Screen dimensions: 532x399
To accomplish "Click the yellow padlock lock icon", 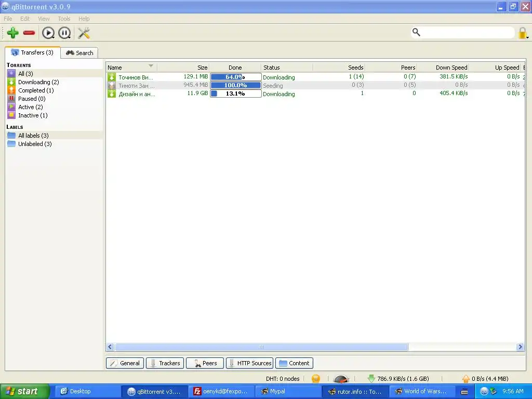I will (x=523, y=33).
